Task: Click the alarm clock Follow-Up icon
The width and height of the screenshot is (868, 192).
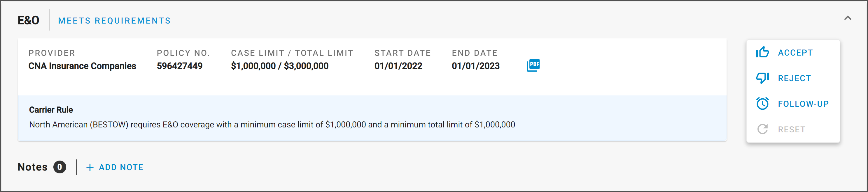Action: 762,104
